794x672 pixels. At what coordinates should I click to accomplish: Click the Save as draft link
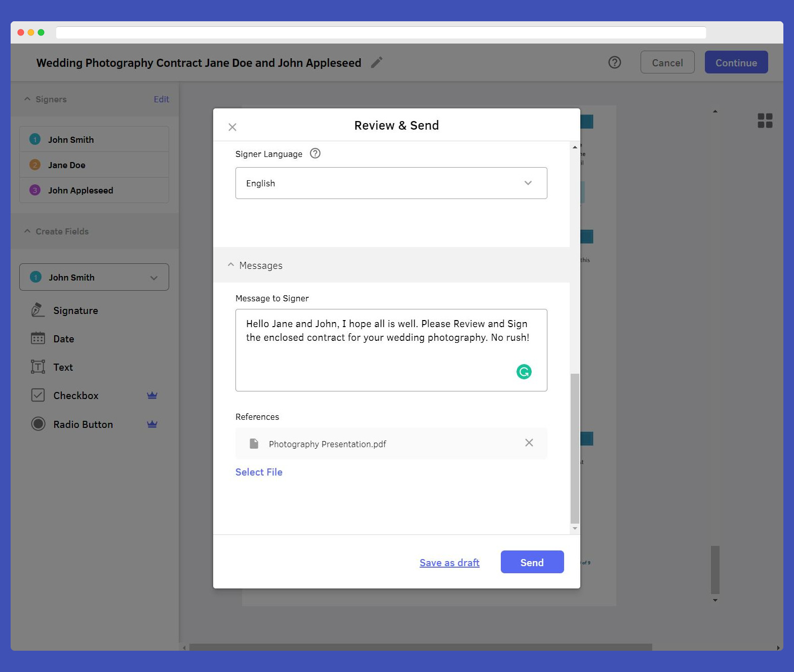pos(449,563)
